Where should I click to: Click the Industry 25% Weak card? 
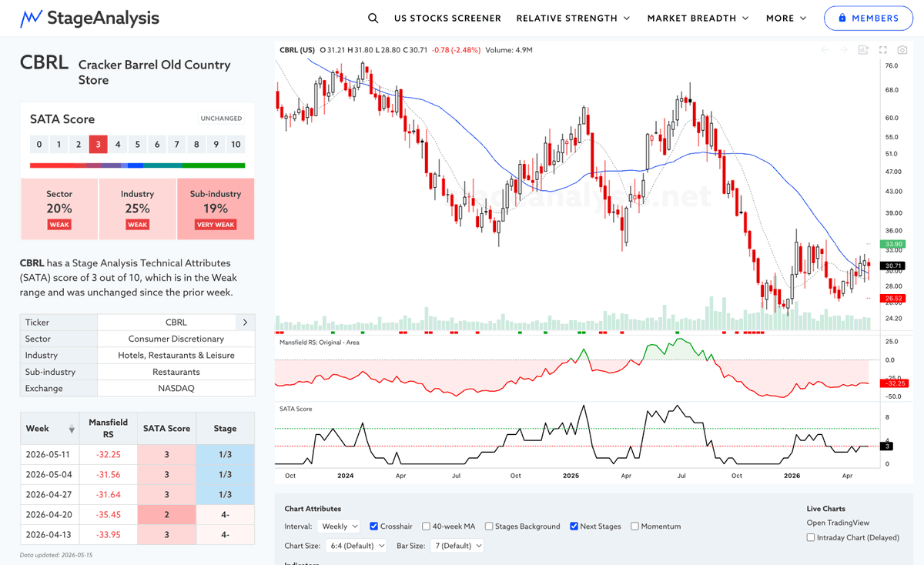click(137, 209)
